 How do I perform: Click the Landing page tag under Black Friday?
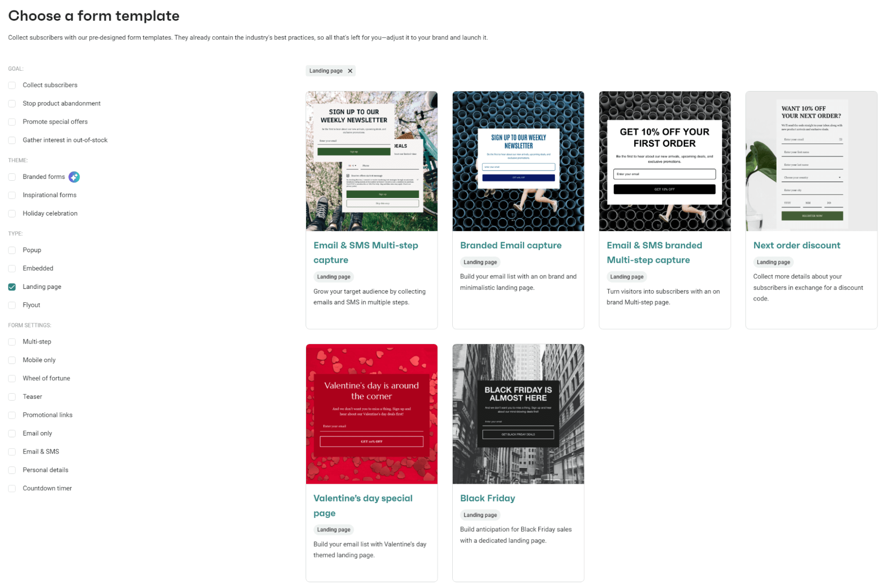[x=480, y=515]
